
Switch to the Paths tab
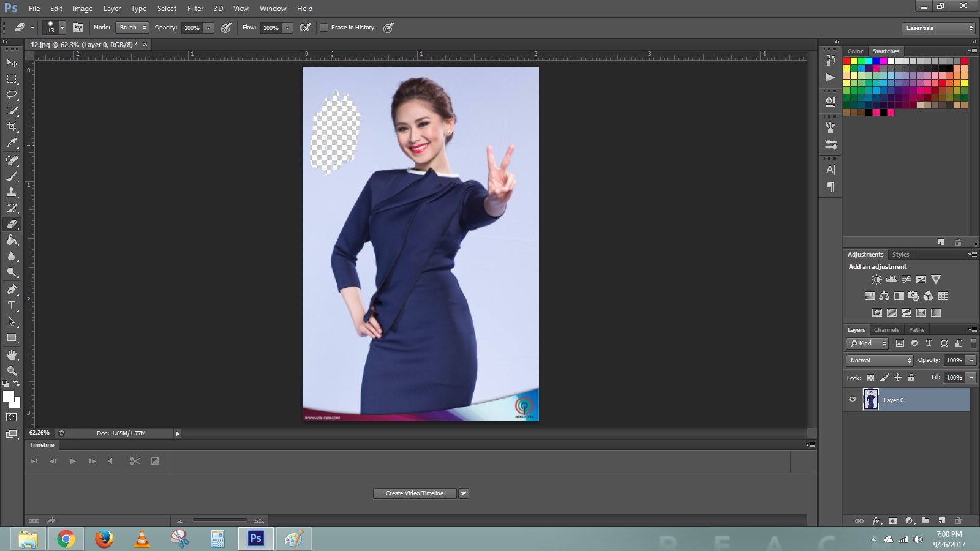[916, 330]
